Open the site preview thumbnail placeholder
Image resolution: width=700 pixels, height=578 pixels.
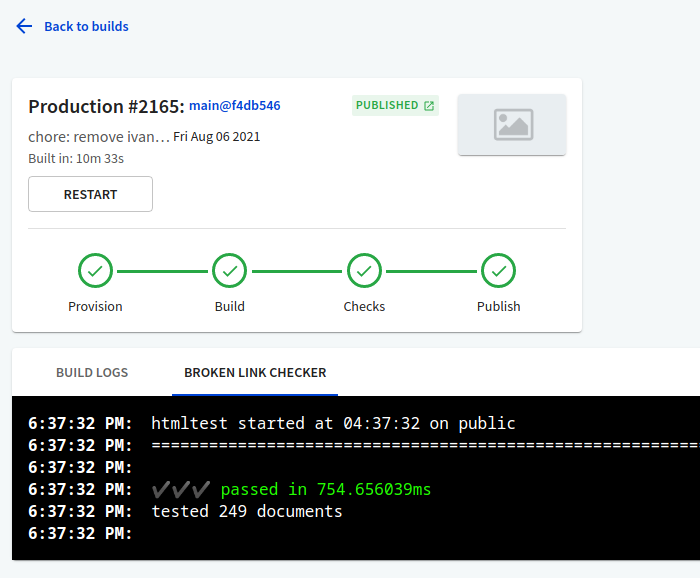(x=512, y=125)
